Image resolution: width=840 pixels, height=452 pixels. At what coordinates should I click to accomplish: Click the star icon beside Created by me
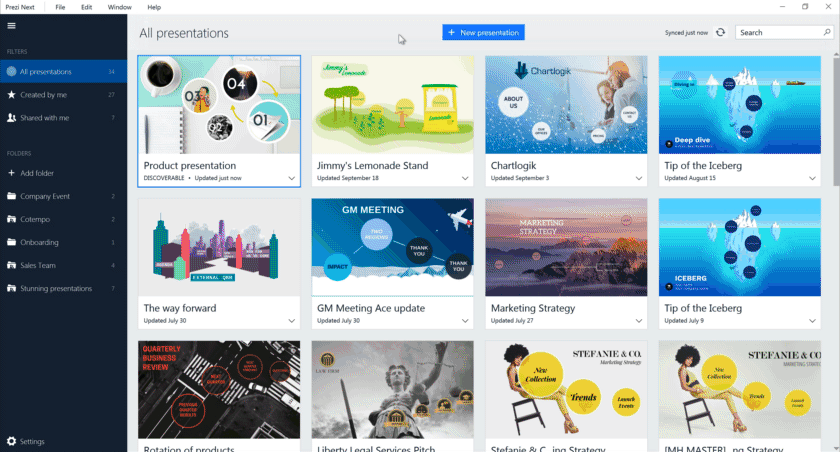[11, 95]
